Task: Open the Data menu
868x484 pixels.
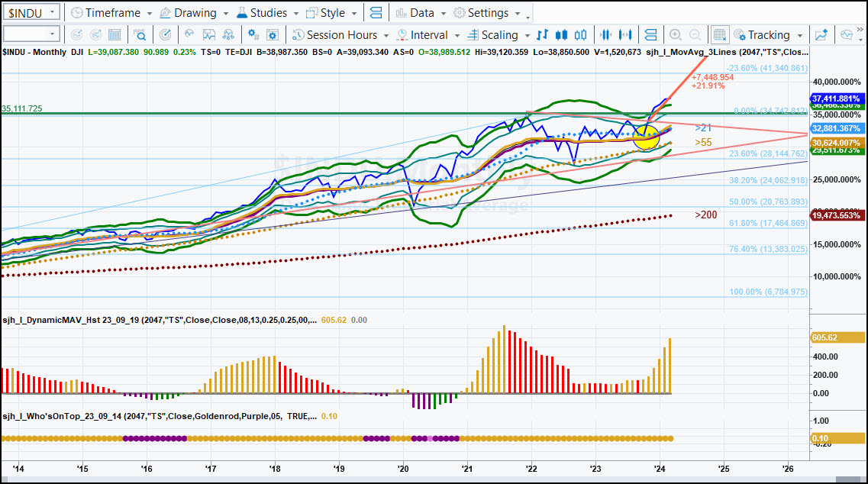Action: 420,13
